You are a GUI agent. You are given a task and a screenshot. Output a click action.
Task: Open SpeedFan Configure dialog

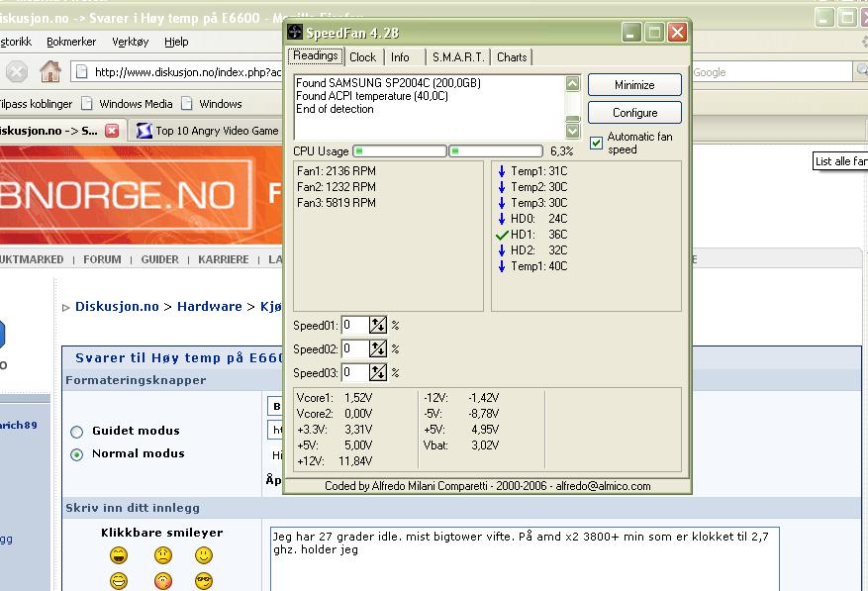(634, 113)
